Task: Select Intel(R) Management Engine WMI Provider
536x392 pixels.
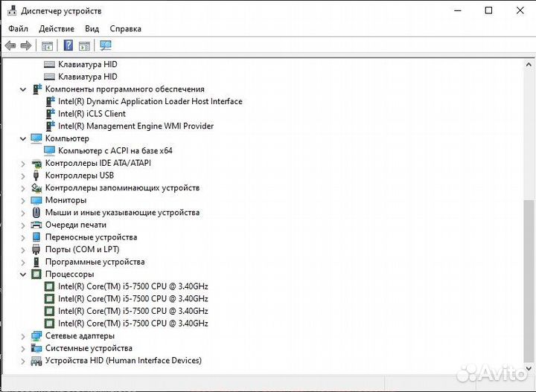Action: tap(135, 126)
